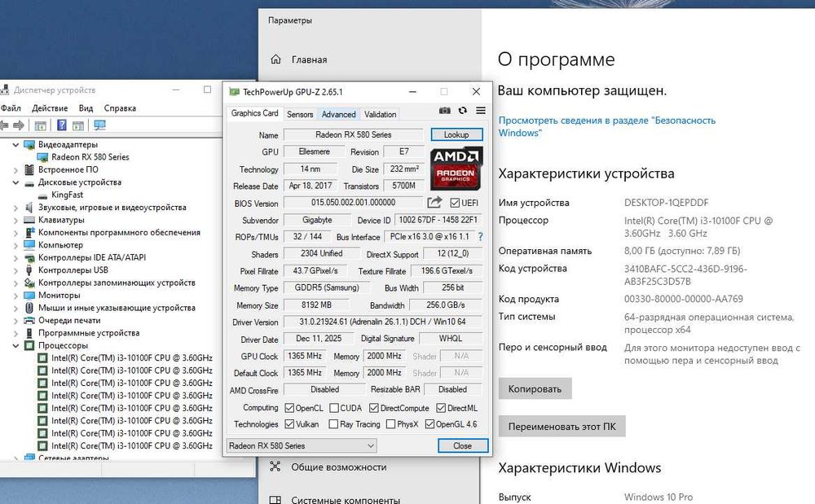
Task: Click Контроллеры USB icon
Action: [29, 270]
